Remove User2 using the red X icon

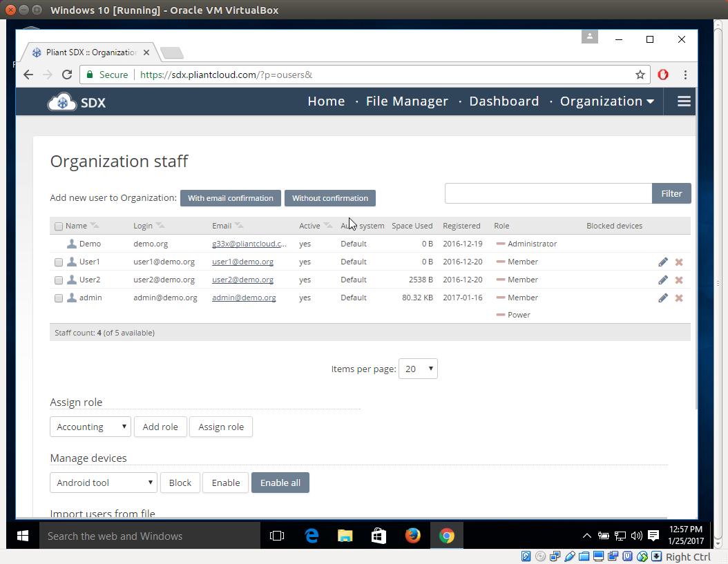[x=679, y=280]
